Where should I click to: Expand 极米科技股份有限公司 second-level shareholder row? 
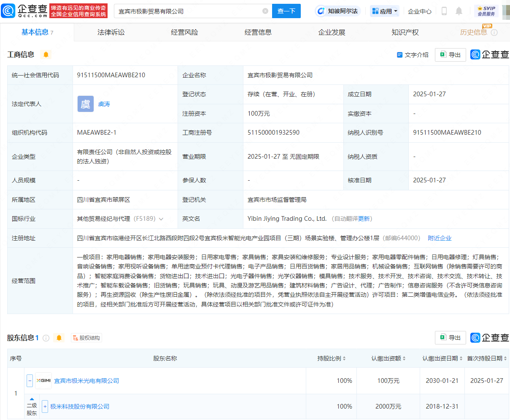45,406
